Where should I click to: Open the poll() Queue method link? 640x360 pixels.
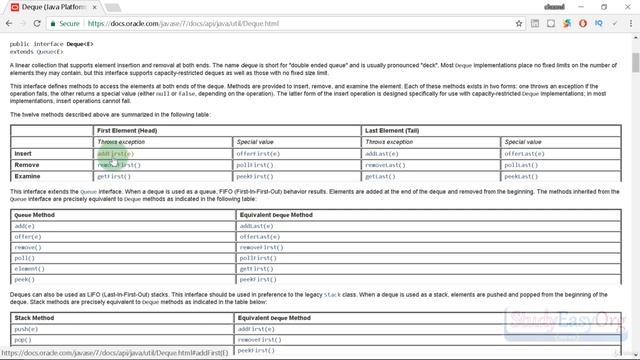tap(24, 258)
